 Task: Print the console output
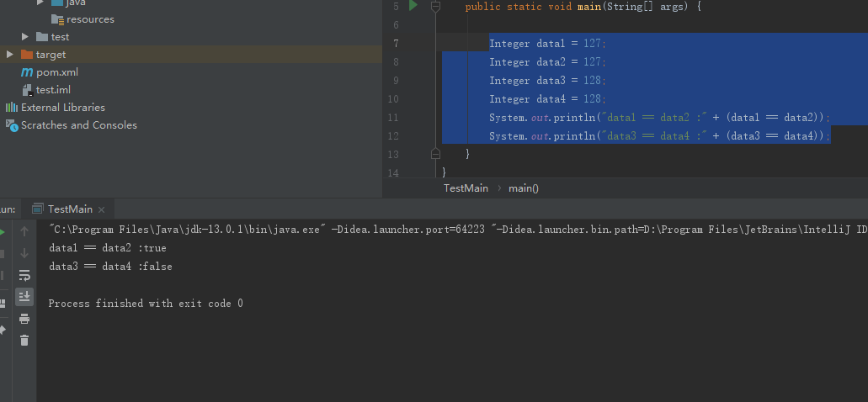24,319
